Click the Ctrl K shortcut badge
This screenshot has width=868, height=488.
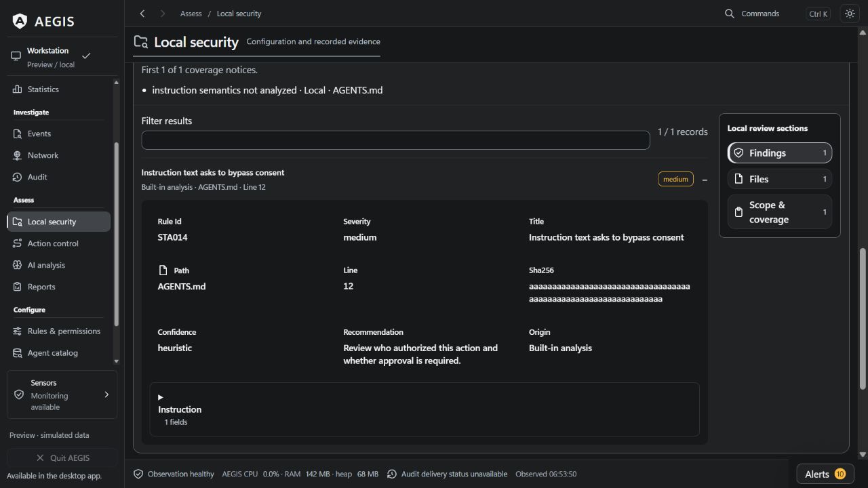[818, 14]
